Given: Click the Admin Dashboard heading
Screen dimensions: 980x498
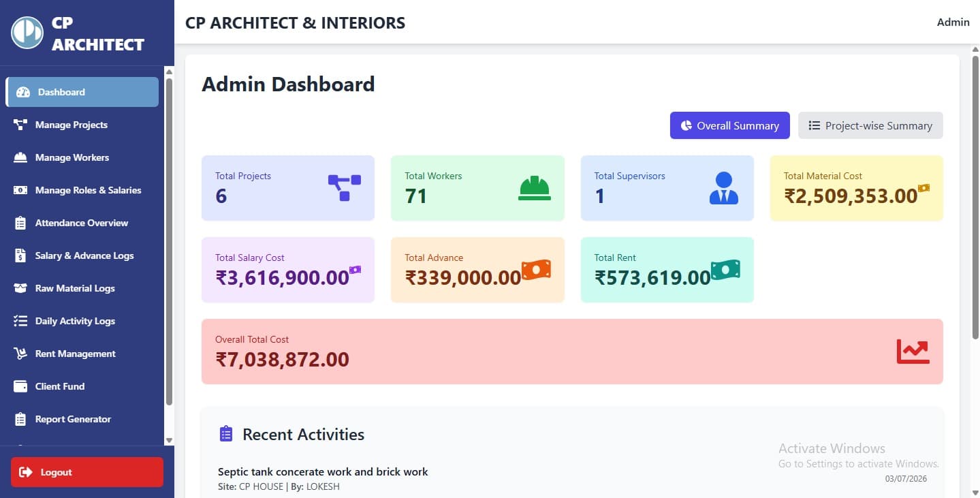Looking at the screenshot, I should point(288,84).
